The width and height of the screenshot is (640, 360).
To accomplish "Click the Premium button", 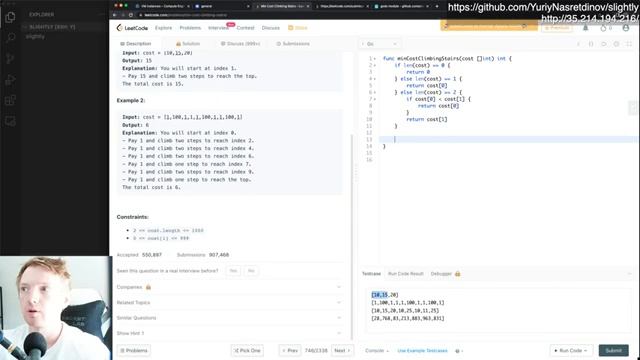I will point(557,28).
